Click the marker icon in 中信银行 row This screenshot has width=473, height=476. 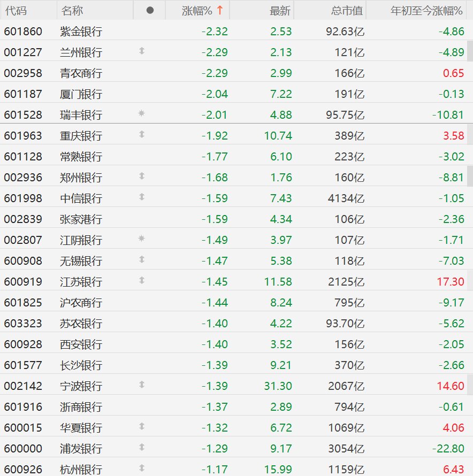point(142,197)
